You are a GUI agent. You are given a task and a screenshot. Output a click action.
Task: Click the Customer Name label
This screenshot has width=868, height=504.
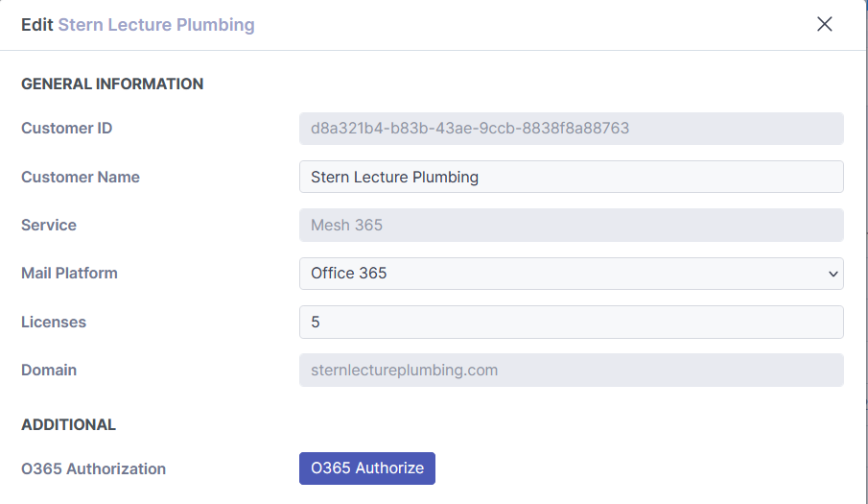pos(81,177)
